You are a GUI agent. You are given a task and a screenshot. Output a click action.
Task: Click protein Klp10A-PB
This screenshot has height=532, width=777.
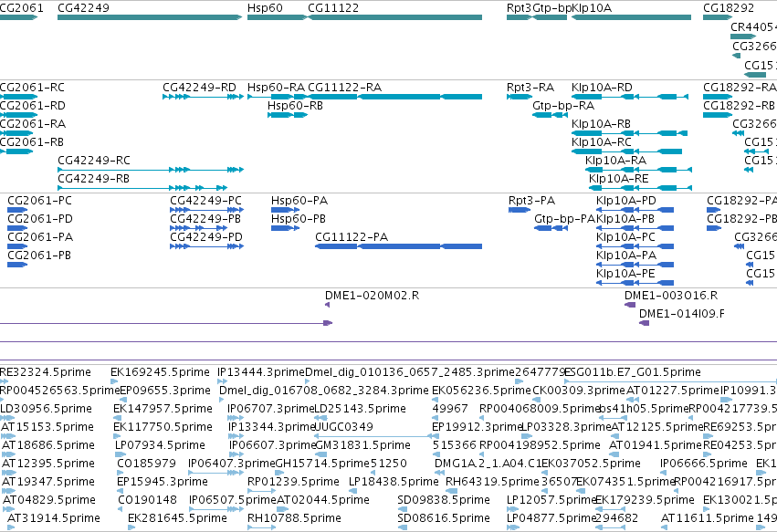(635, 228)
